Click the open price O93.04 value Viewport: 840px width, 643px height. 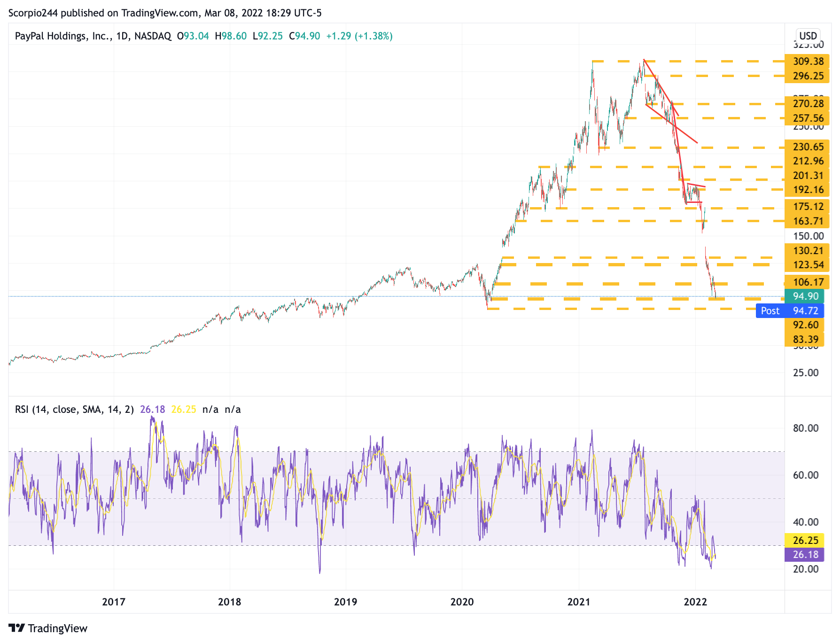[193, 36]
